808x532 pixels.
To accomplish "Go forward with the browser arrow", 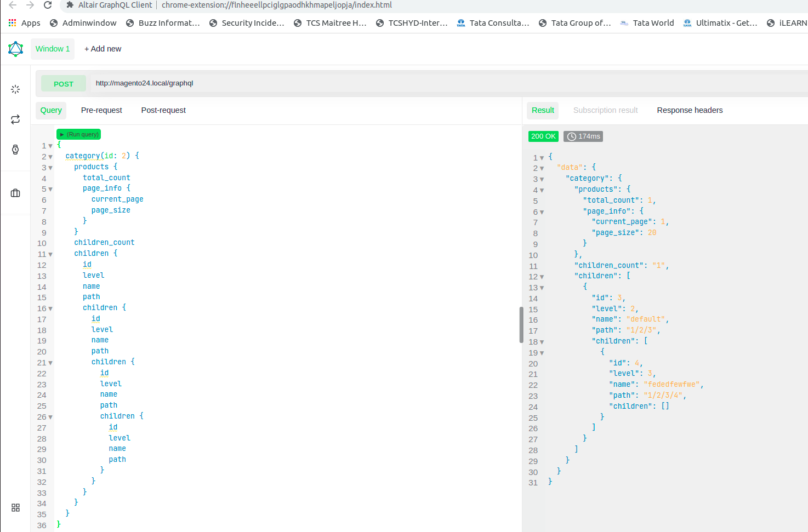I will point(30,5).
